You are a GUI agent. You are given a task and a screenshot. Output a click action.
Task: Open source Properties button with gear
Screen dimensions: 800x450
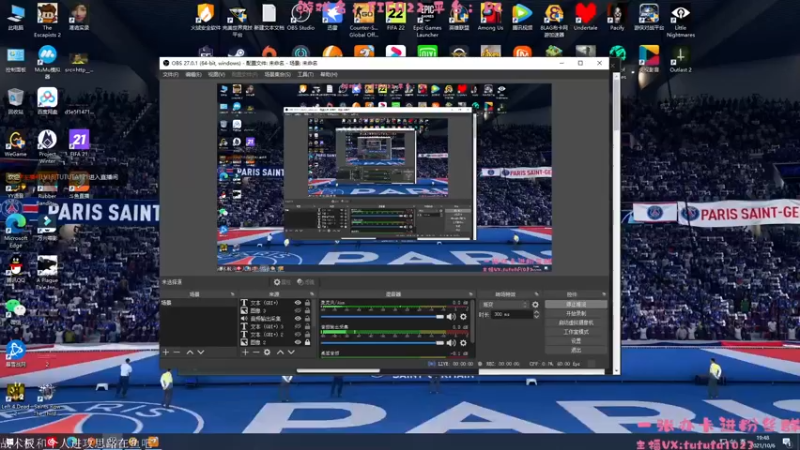pyautogui.click(x=282, y=282)
